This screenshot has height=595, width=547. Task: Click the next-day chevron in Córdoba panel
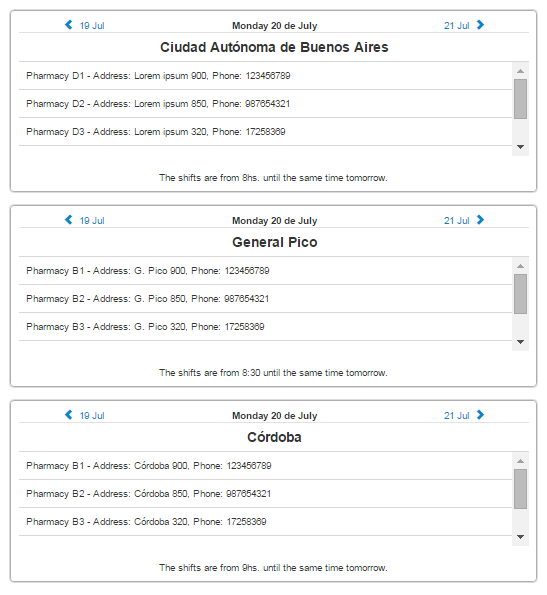tap(480, 415)
